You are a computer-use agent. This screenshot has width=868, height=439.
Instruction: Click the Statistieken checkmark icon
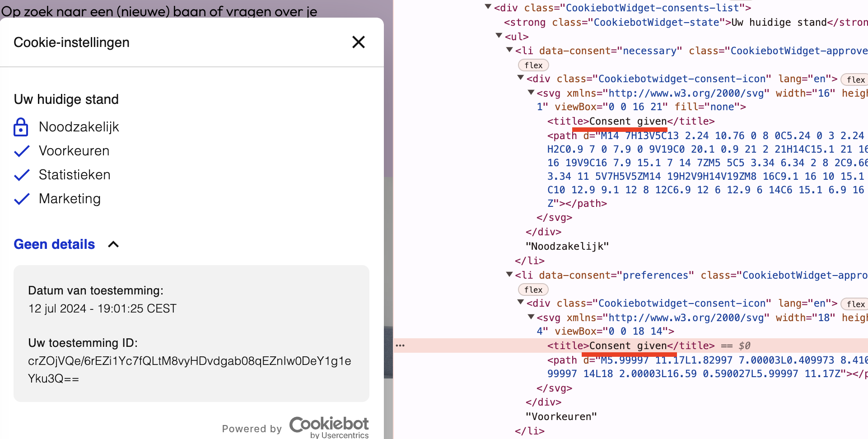[x=22, y=175]
